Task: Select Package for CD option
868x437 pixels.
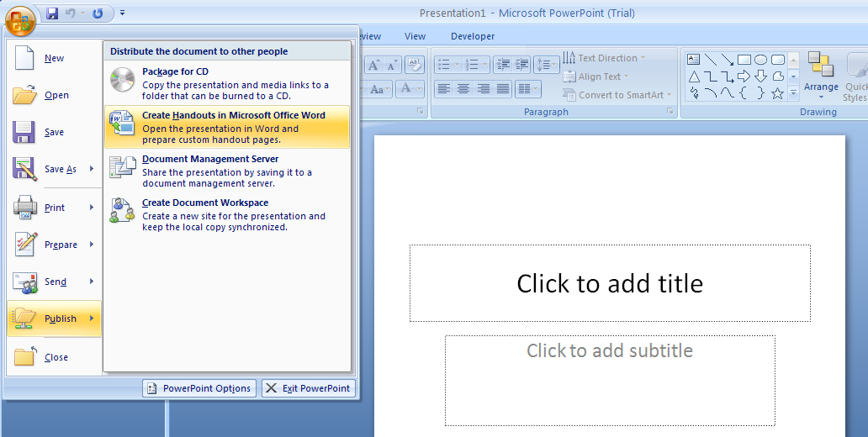Action: tap(227, 83)
